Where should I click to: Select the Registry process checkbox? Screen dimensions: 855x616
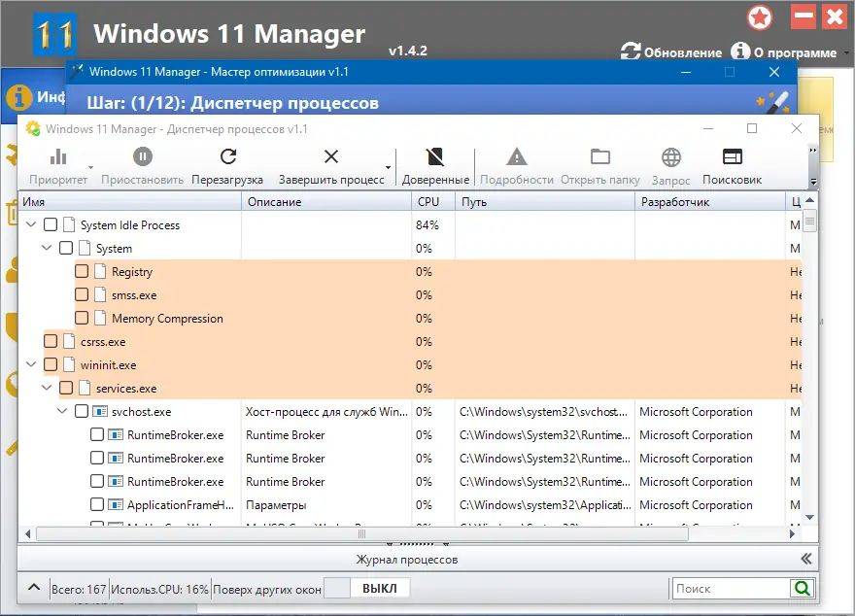point(82,271)
